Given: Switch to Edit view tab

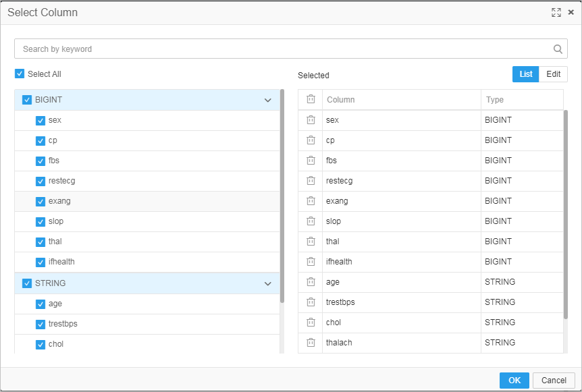Looking at the screenshot, I should pyautogui.click(x=553, y=74).
